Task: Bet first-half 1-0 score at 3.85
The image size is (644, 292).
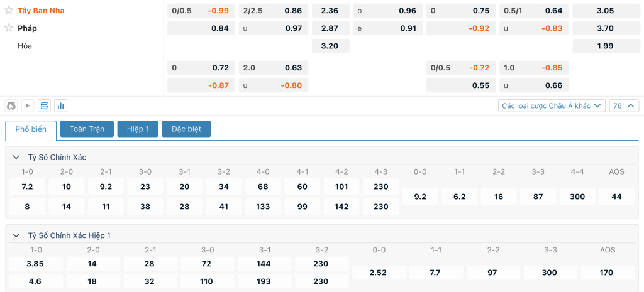Action: point(36,264)
